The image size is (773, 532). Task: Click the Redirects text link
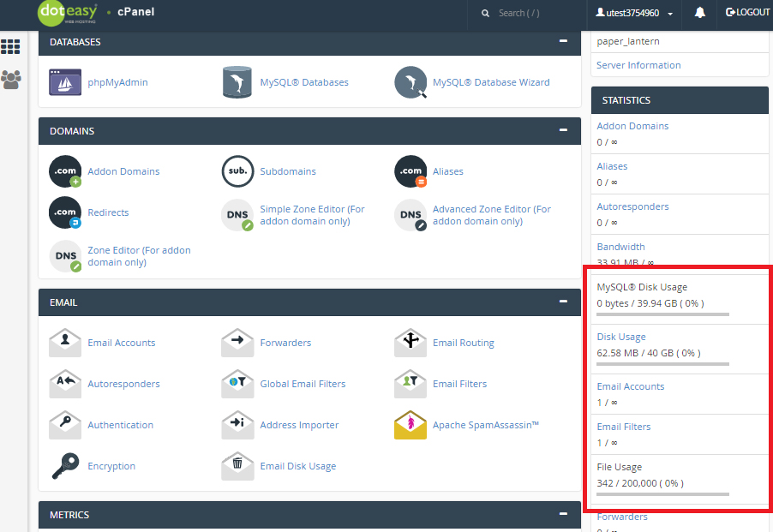pos(108,212)
